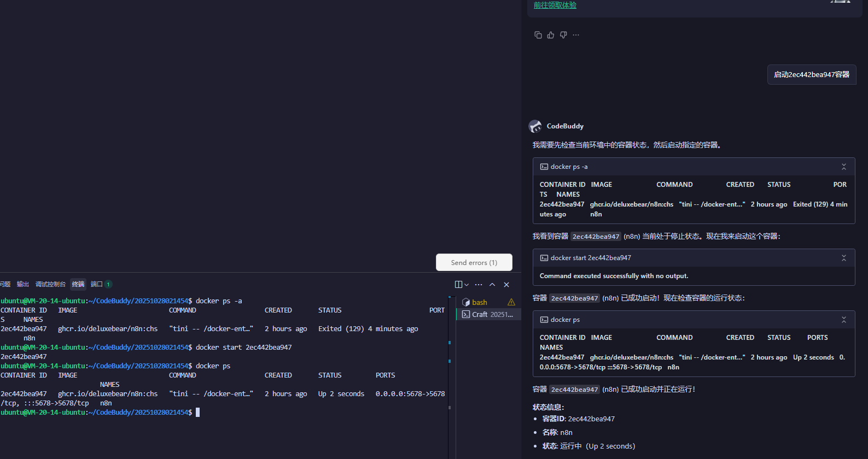Open the split terminal dropdown arrow
The height and width of the screenshot is (459, 868).
[467, 285]
